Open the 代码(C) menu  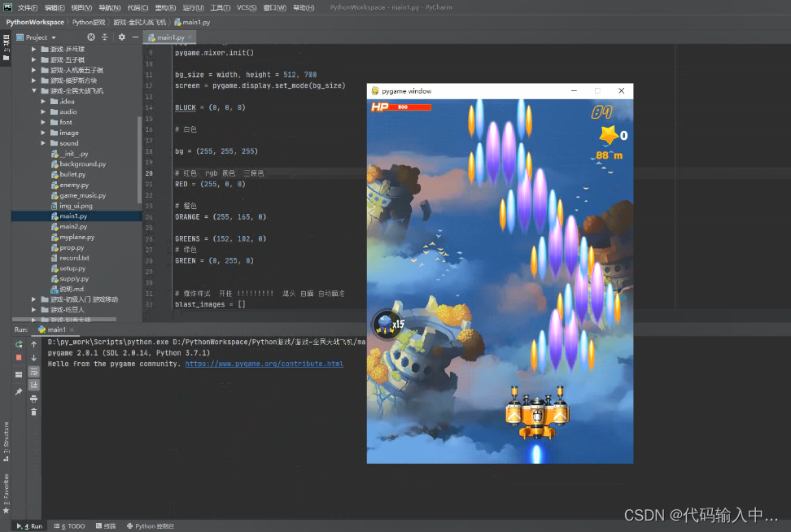[138, 7]
